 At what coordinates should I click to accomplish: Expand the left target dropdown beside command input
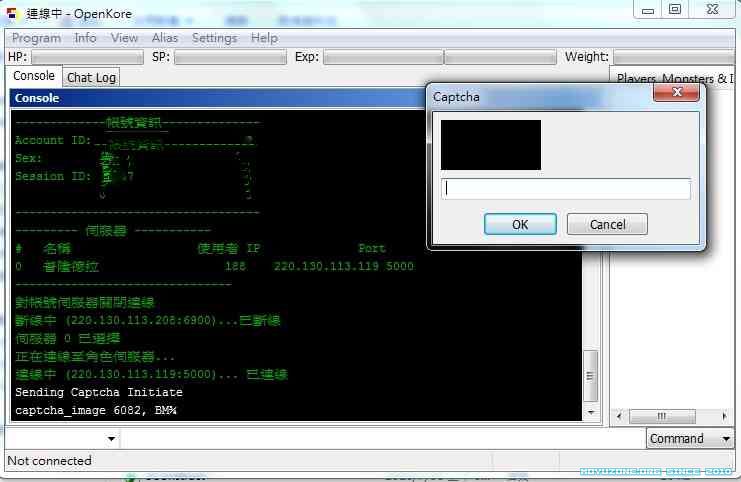click(x=111, y=438)
